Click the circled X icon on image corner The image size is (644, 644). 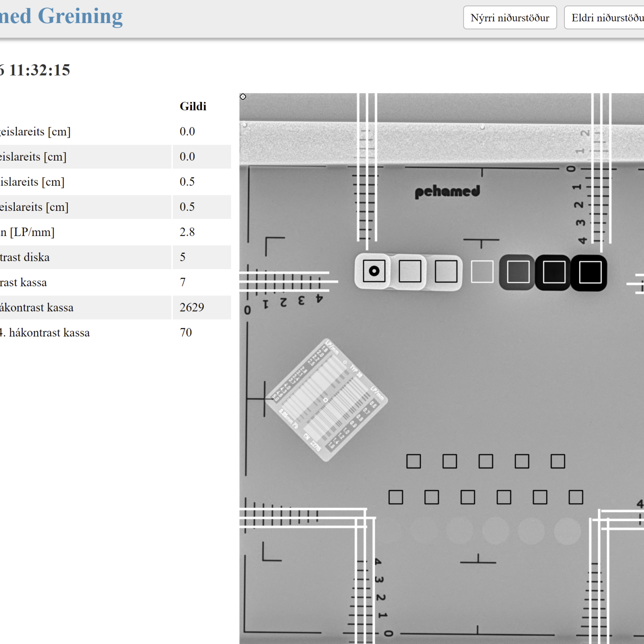coord(243,97)
